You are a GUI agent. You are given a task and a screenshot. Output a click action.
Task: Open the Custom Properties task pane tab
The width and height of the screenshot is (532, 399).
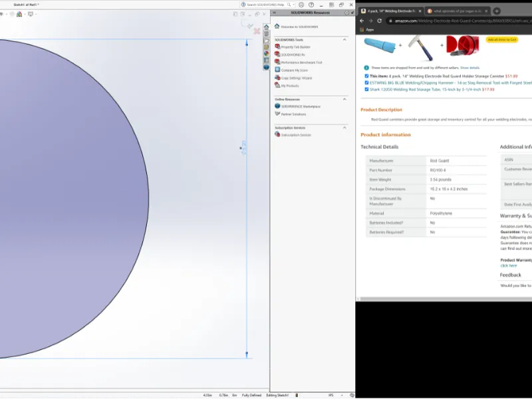(267, 61)
